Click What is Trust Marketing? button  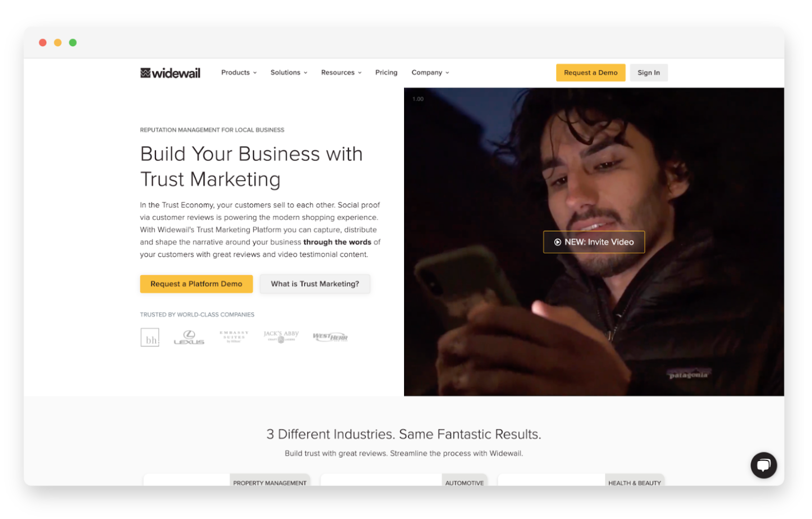tap(315, 284)
